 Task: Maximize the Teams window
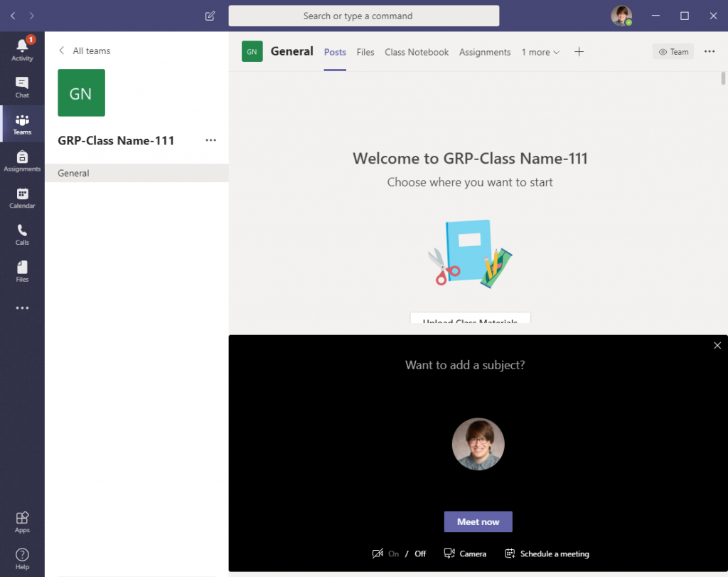click(685, 16)
